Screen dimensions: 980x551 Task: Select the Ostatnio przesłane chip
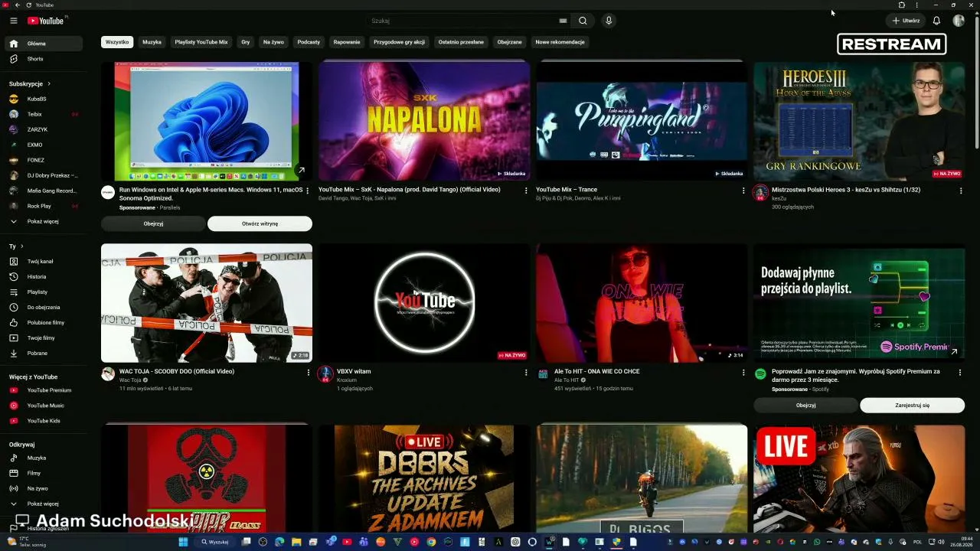(x=461, y=42)
